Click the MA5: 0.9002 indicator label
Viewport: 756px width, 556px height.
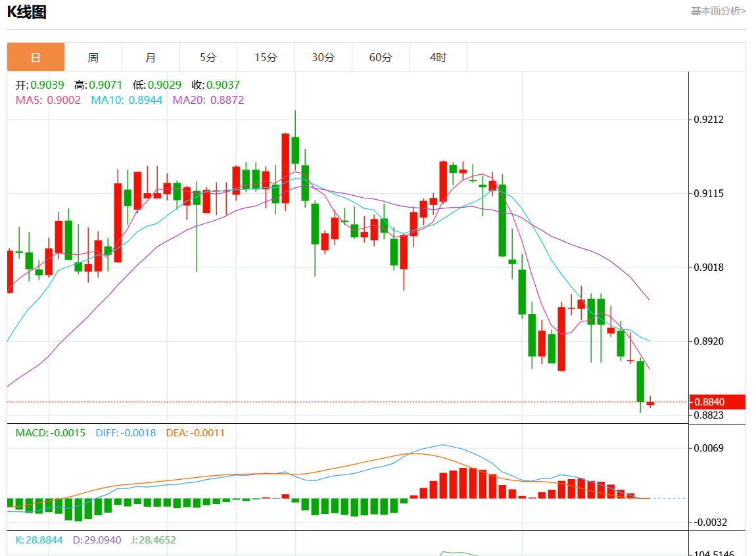[48, 100]
